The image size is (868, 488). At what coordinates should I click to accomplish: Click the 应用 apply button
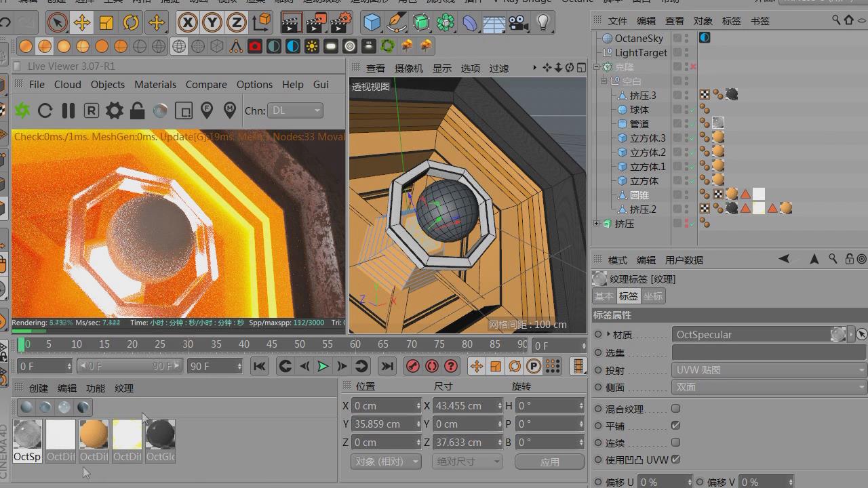549,462
